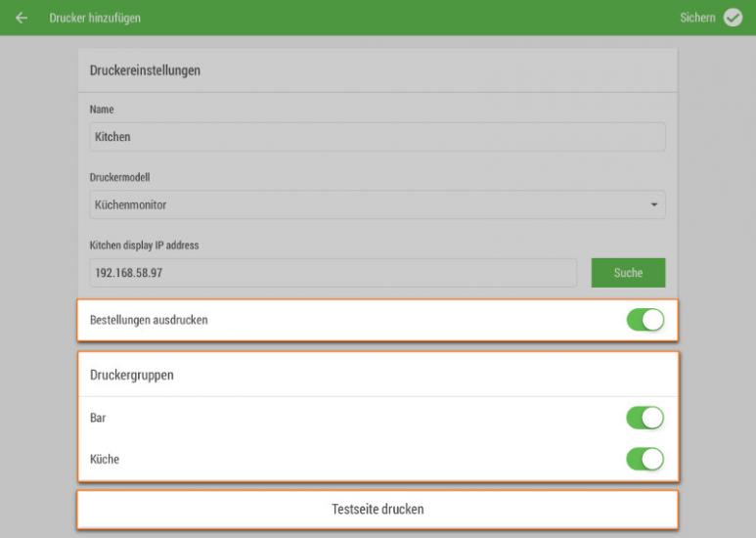756x538 pixels.
Task: Click the Kitchen display IP address field
Action: (334, 273)
